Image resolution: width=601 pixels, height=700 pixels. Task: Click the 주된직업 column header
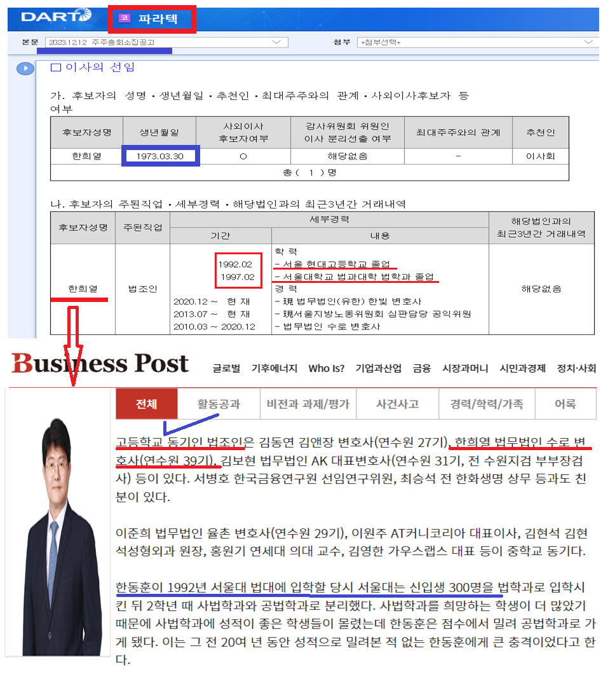[143, 228]
